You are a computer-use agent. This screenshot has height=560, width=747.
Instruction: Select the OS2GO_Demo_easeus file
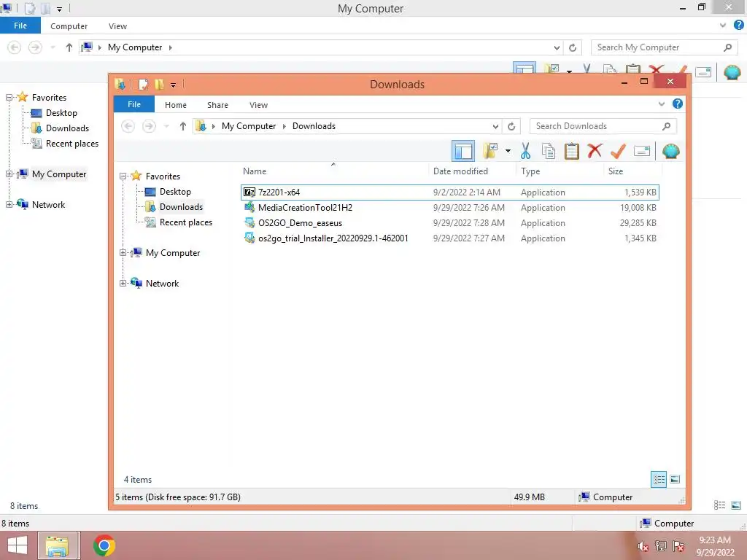449,223
